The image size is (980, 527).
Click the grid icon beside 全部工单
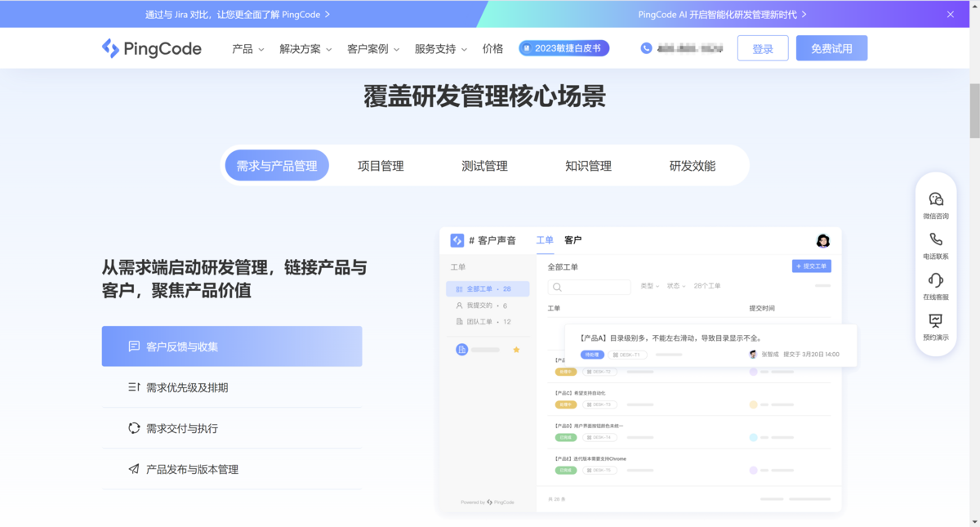click(x=459, y=289)
